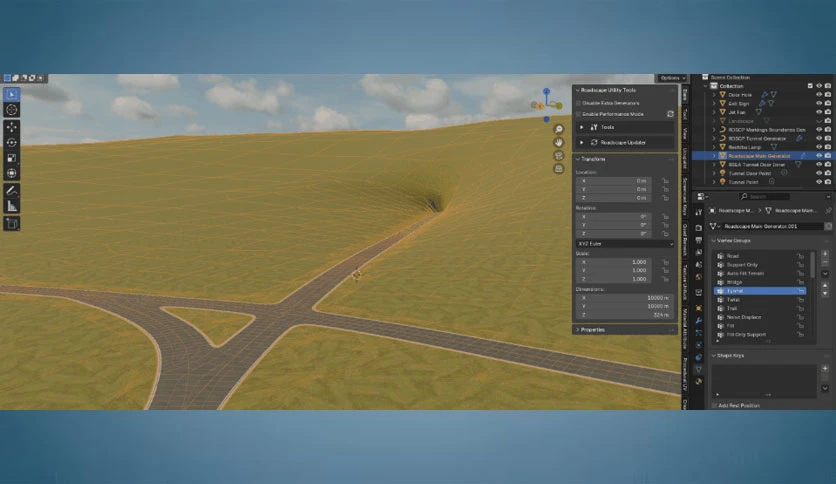Hide Door Hole with eye icon
Screen dimensions: 836x484
click(819, 94)
